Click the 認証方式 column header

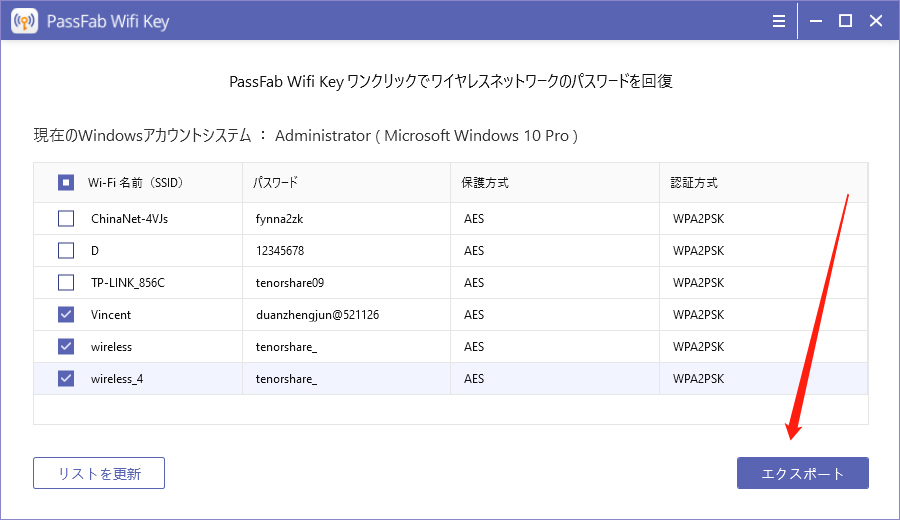click(694, 183)
